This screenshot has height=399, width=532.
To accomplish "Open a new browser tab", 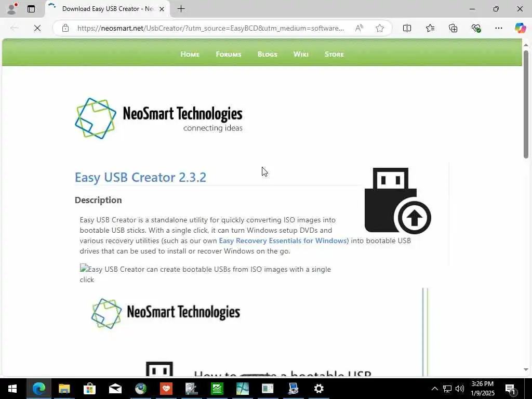I will [181, 9].
